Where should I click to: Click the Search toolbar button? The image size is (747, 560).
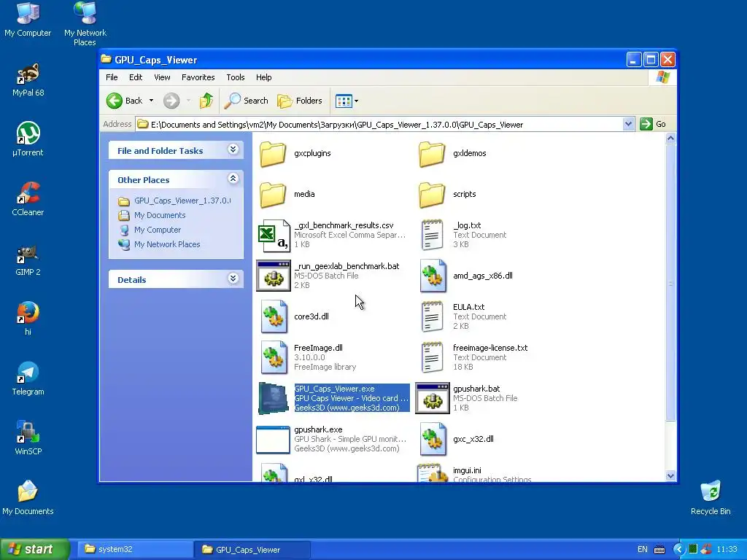(247, 101)
